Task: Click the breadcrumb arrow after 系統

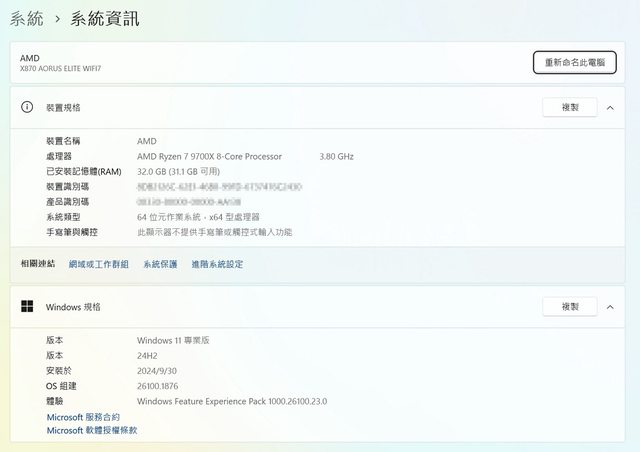Action: point(58,19)
